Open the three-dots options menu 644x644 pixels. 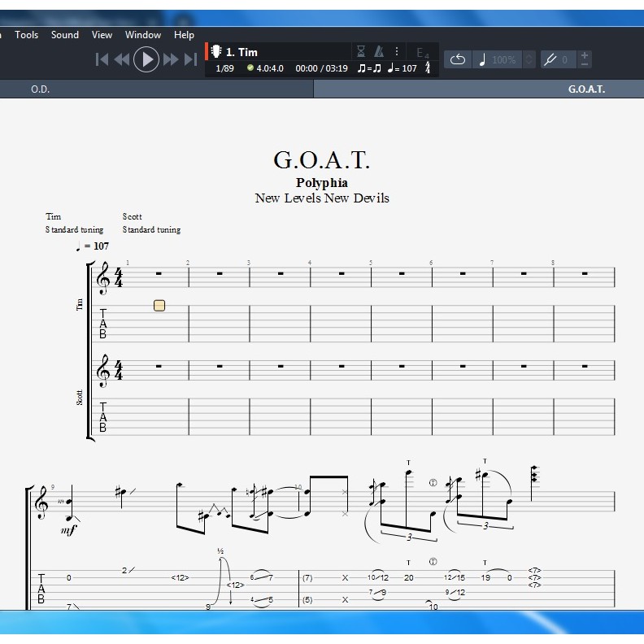tap(397, 51)
